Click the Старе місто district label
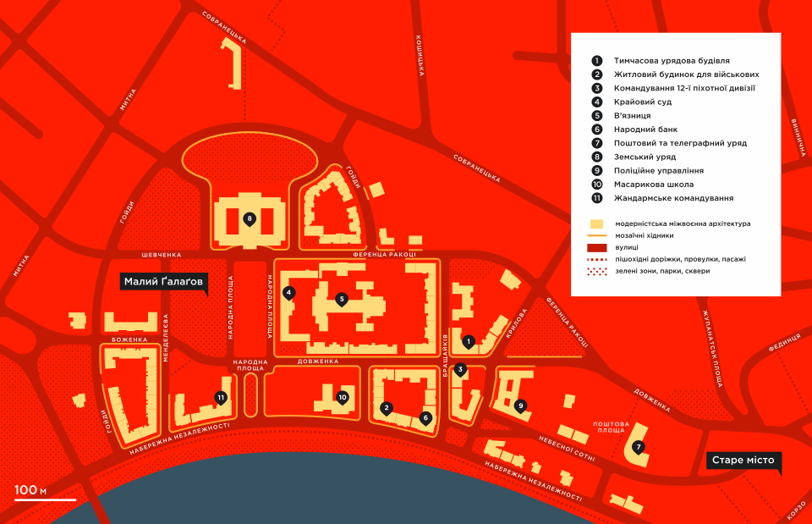Image resolution: width=812 pixels, height=524 pixels. point(743,461)
